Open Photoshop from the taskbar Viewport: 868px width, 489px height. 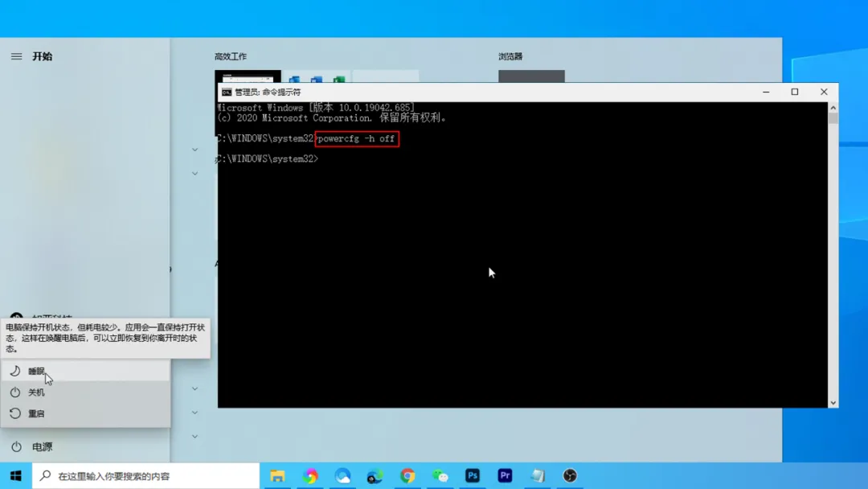click(473, 476)
